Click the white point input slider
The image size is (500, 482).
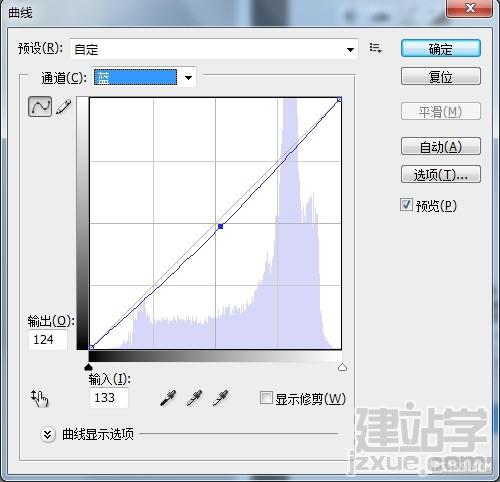pyautogui.click(x=342, y=367)
